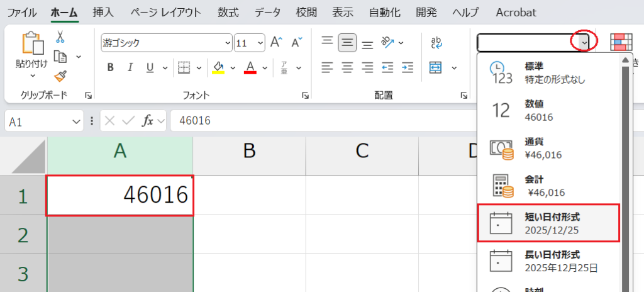Align text left
This screenshot has height=292, width=644.
click(x=327, y=67)
